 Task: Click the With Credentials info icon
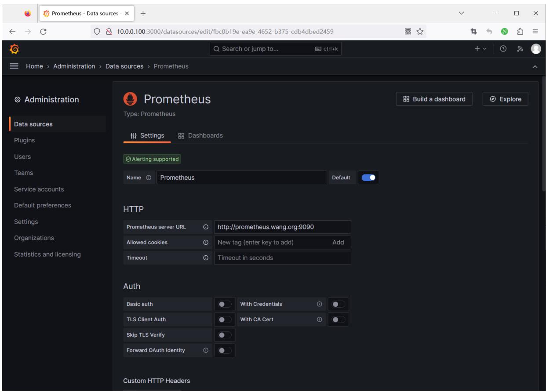click(x=320, y=304)
